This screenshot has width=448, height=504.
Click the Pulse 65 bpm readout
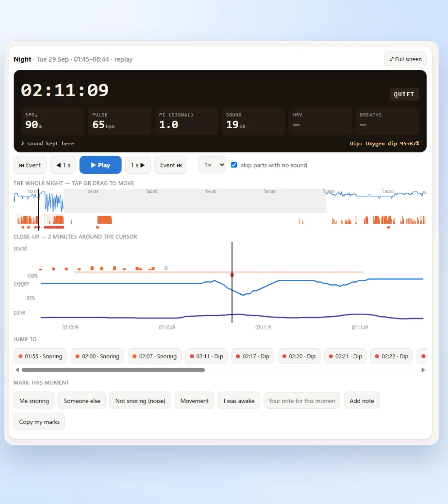pos(119,121)
